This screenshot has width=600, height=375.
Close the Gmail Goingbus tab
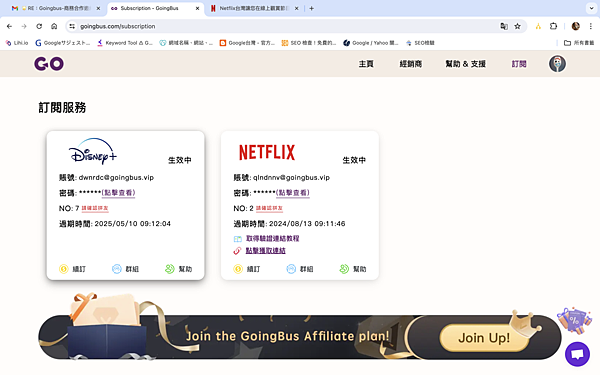pos(98,8)
